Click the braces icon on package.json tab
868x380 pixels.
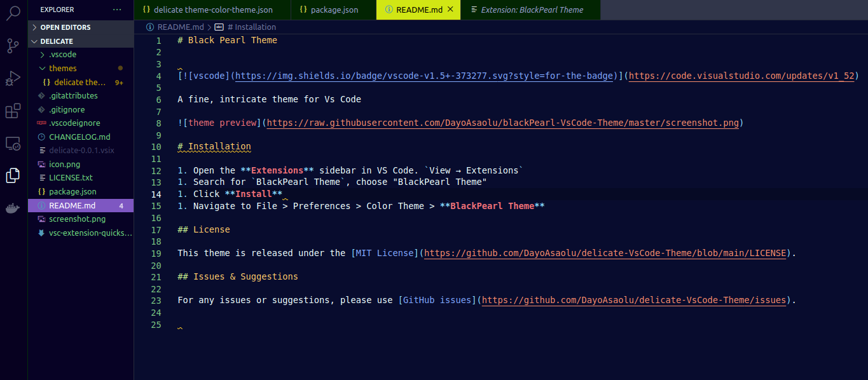pos(303,10)
